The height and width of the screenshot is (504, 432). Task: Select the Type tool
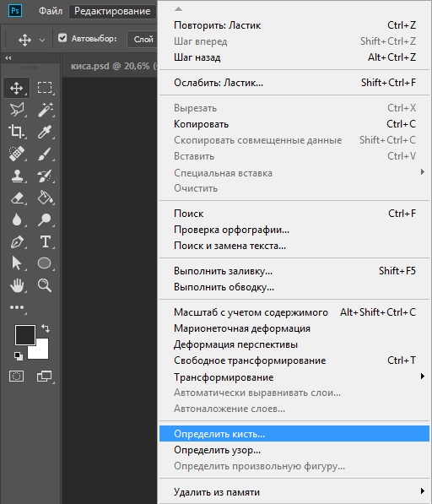45,241
